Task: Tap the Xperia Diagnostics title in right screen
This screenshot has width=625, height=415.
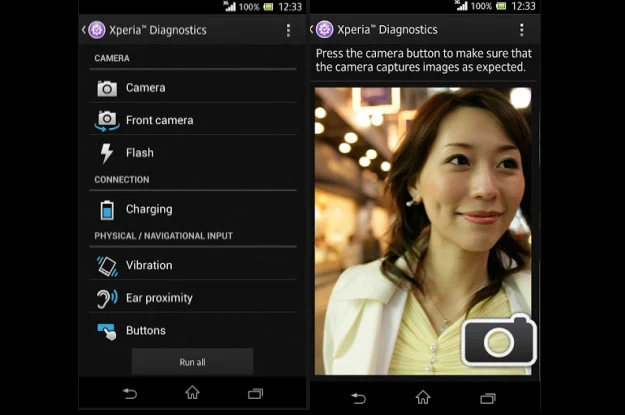Action: tap(387, 30)
